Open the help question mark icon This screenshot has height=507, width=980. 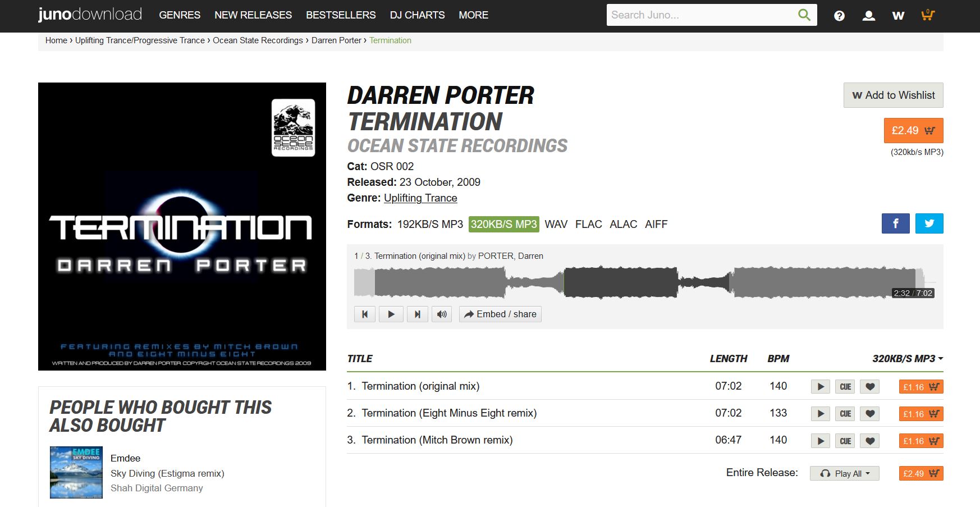coord(839,16)
